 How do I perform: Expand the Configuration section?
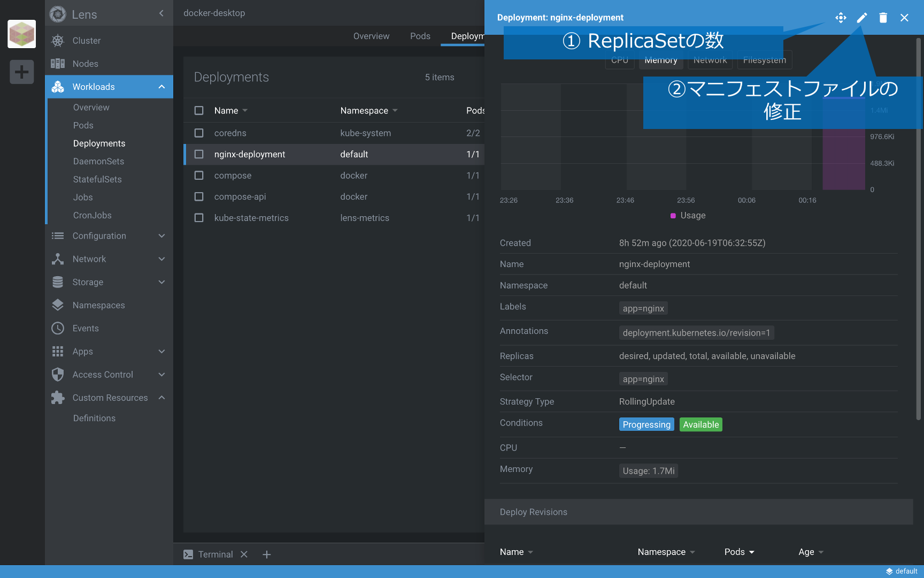tap(161, 236)
